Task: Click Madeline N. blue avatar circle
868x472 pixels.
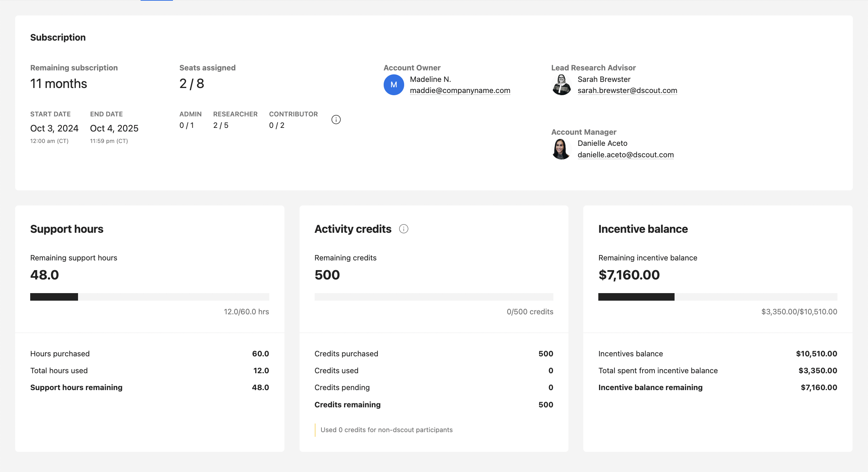Action: (394, 85)
